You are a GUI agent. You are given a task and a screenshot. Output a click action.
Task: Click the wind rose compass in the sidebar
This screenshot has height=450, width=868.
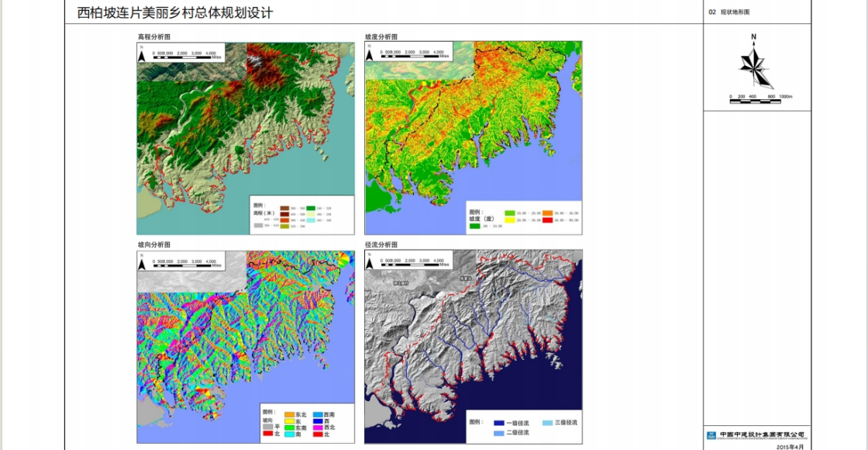tap(754, 67)
